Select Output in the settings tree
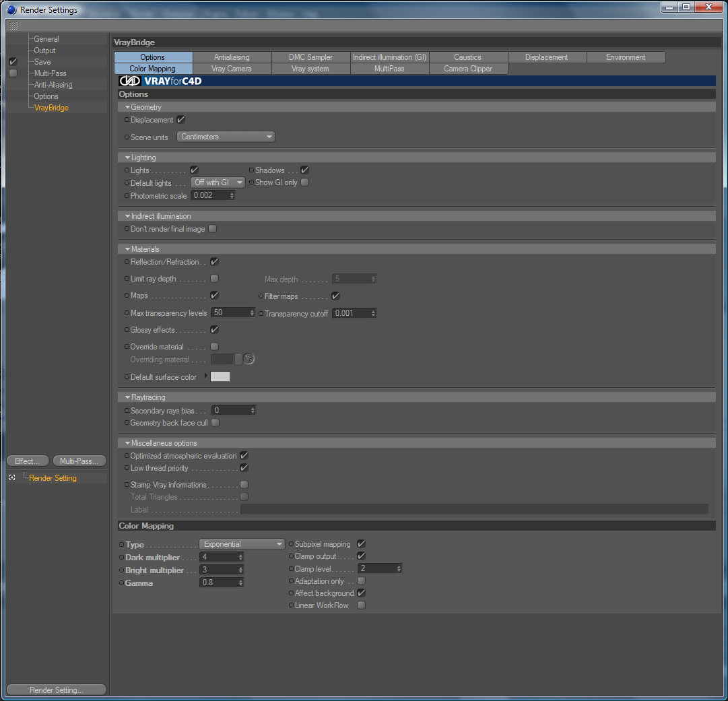 click(x=44, y=51)
